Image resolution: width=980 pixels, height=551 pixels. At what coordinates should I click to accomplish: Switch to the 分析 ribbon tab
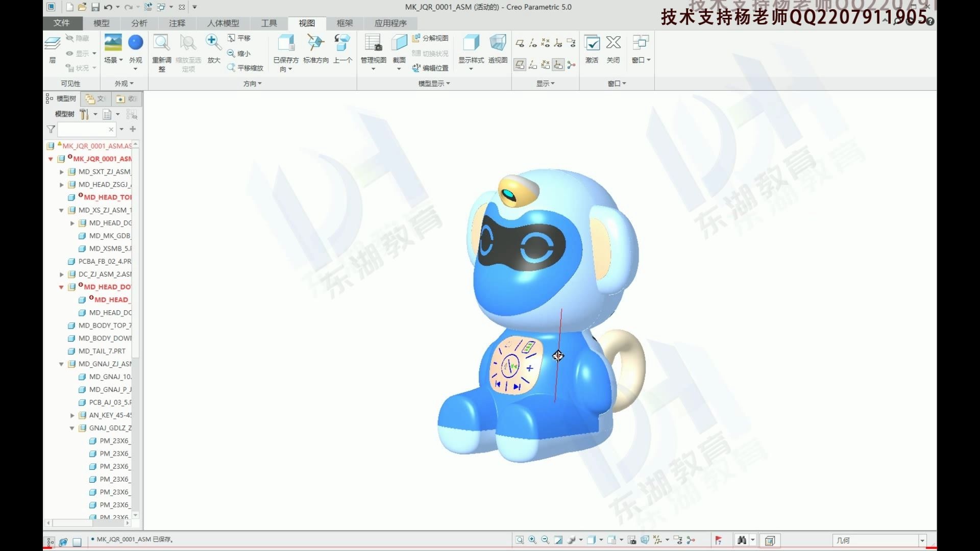click(139, 23)
